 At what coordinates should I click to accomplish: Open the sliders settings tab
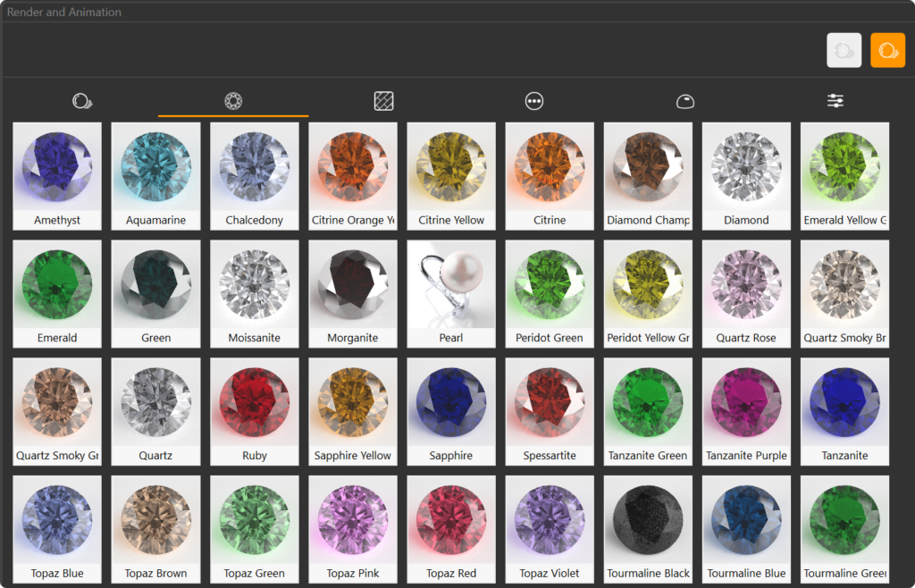point(835,101)
